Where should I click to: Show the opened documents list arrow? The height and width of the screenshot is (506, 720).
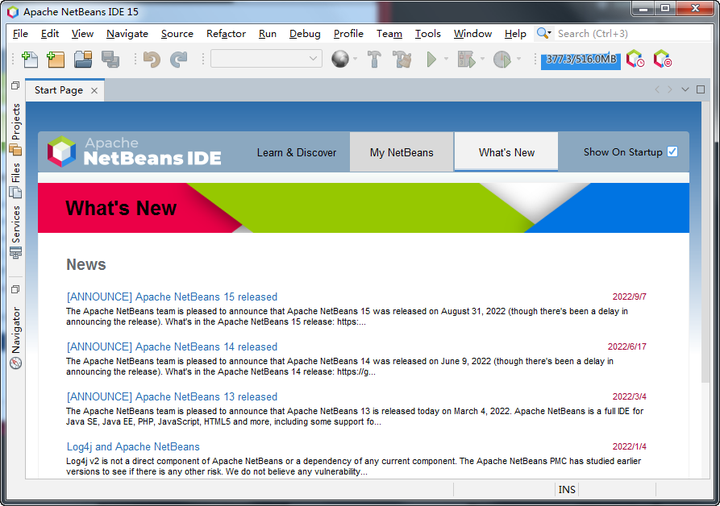point(685,90)
